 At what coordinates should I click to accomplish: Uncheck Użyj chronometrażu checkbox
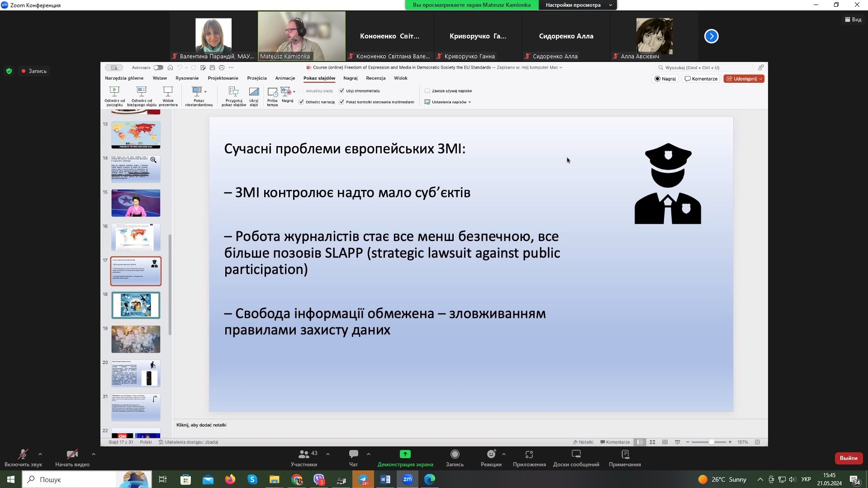click(342, 91)
